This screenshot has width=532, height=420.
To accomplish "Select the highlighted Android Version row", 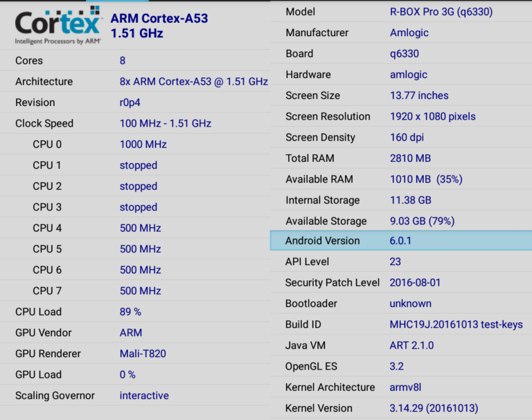I will pos(401,241).
